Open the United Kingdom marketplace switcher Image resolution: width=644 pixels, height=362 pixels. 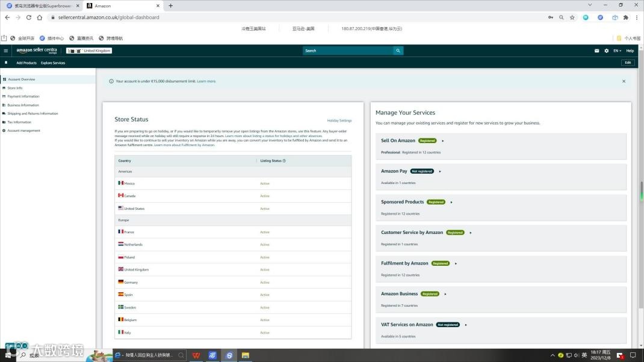tap(89, 51)
